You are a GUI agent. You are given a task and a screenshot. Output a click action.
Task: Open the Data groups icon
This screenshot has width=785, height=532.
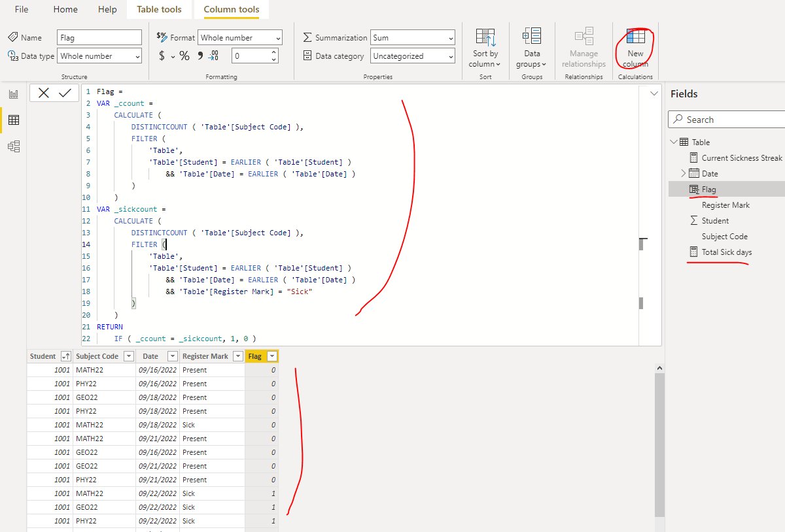532,37
